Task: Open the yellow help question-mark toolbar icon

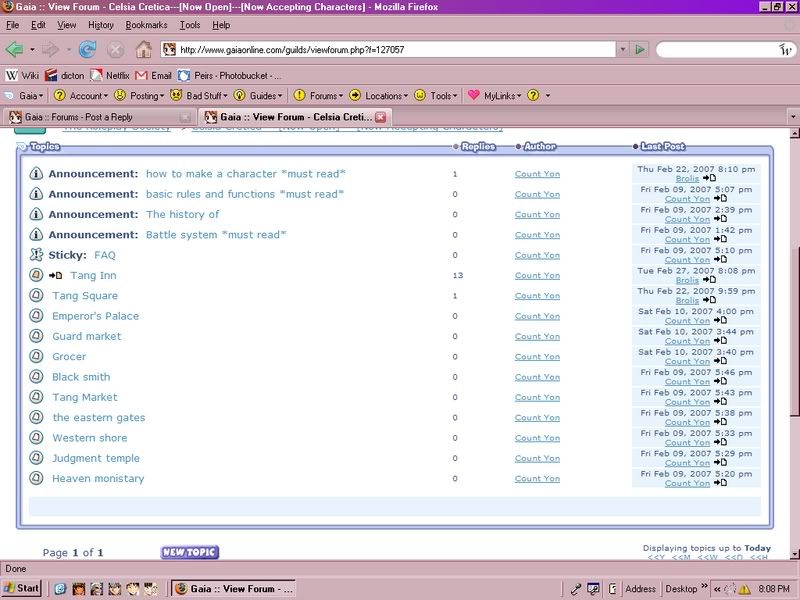Action: pyautogui.click(x=533, y=95)
